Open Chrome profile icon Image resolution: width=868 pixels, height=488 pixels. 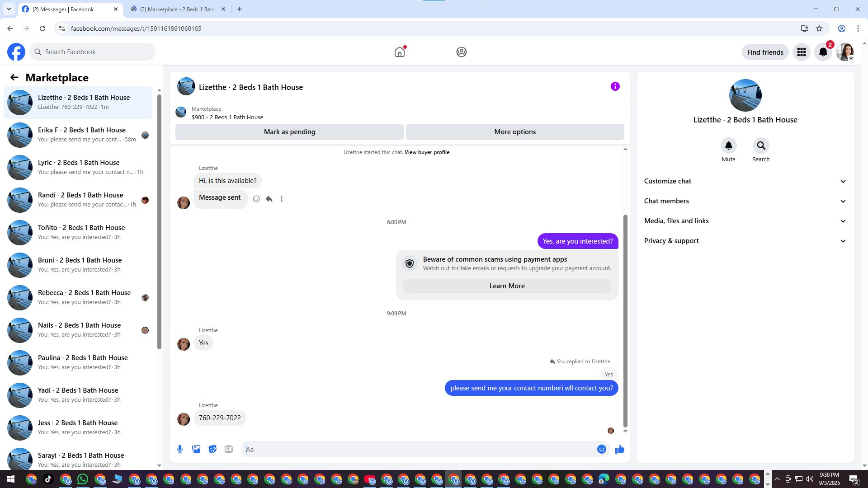(842, 28)
